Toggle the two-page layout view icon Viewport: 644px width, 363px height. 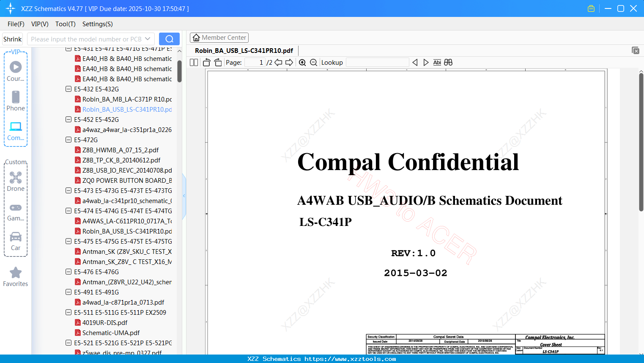pyautogui.click(x=194, y=62)
